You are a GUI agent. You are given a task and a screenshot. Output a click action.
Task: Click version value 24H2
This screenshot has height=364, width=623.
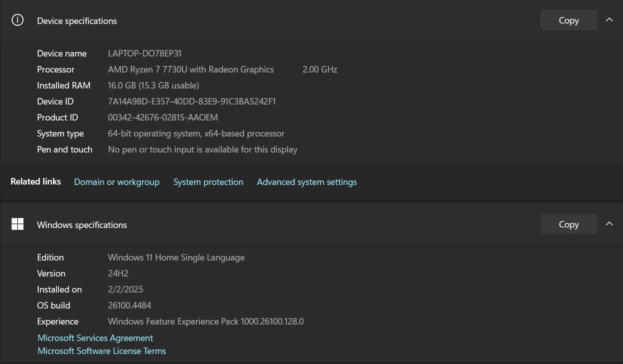click(118, 273)
